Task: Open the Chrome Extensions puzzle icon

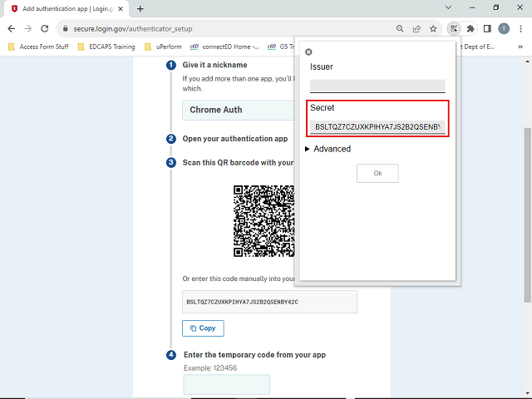Action: click(470, 28)
